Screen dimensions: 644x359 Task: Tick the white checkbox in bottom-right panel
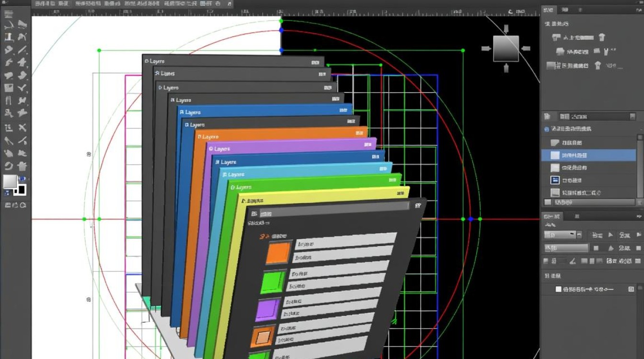click(x=558, y=289)
